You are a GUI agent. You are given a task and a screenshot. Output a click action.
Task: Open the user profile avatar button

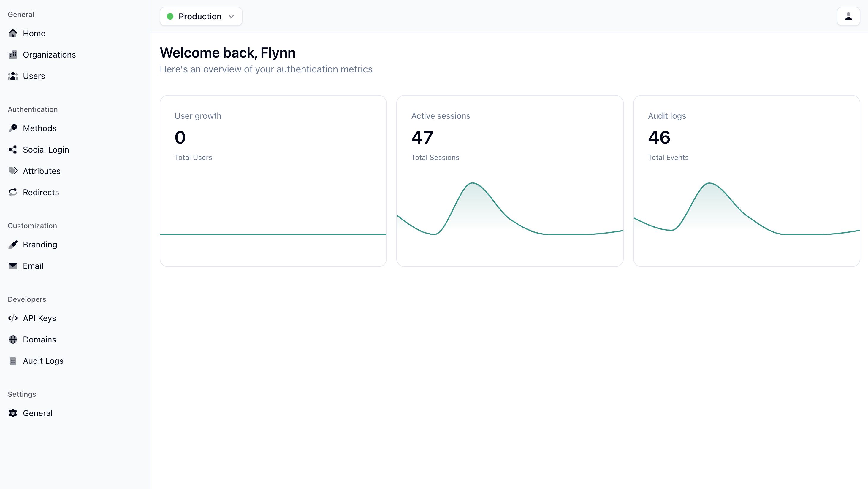[x=848, y=16]
